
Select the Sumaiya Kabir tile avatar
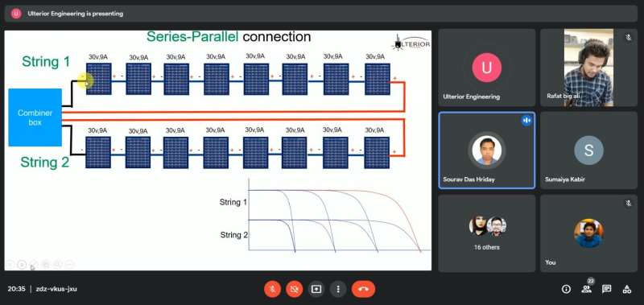[x=588, y=150]
